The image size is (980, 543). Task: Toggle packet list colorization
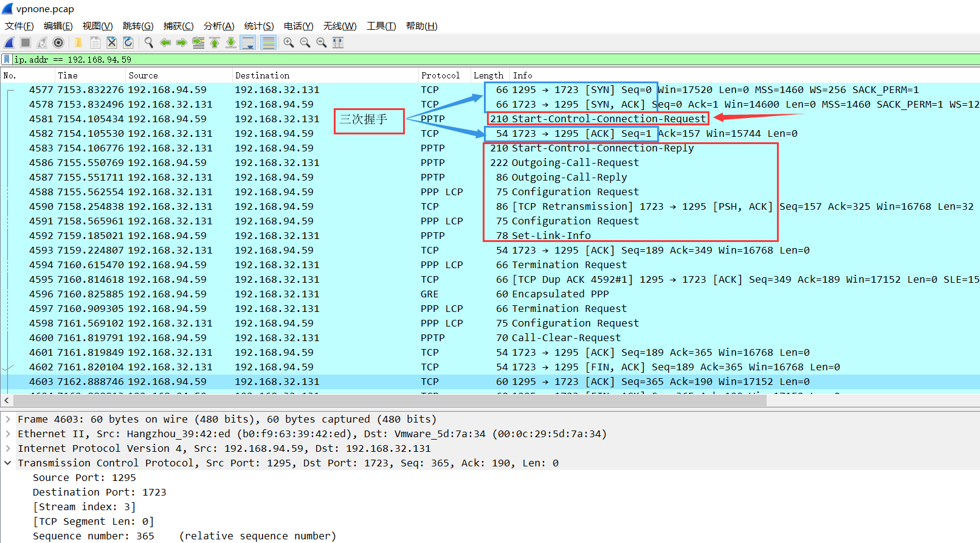click(268, 43)
